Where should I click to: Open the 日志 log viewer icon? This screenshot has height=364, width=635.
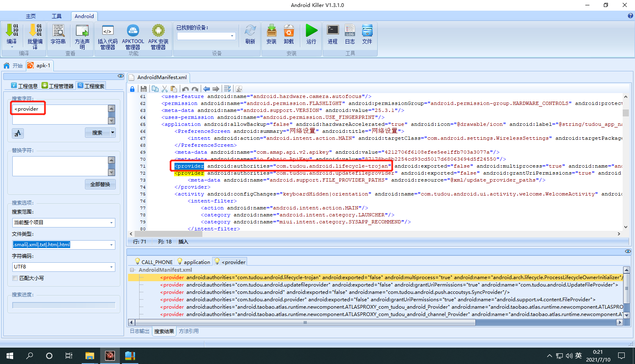(350, 34)
